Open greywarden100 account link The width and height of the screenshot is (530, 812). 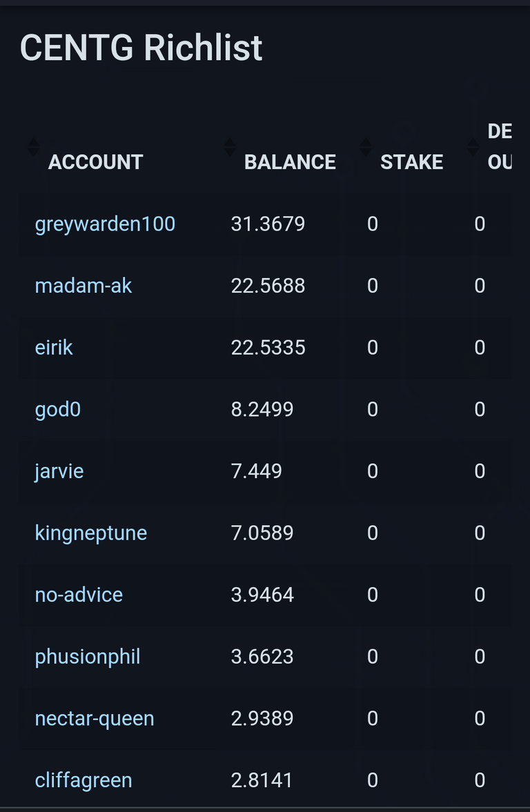[105, 224]
